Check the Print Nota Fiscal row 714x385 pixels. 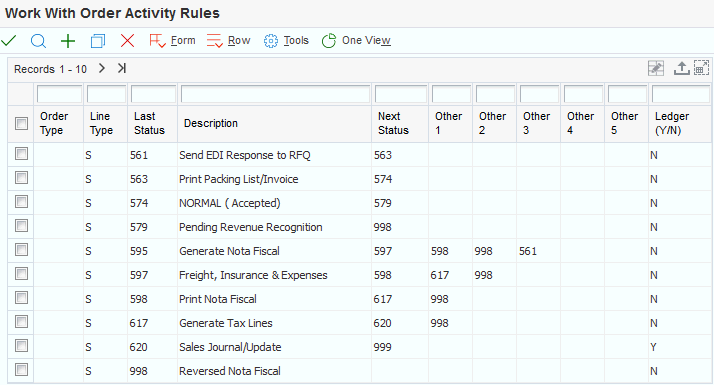[21, 298]
